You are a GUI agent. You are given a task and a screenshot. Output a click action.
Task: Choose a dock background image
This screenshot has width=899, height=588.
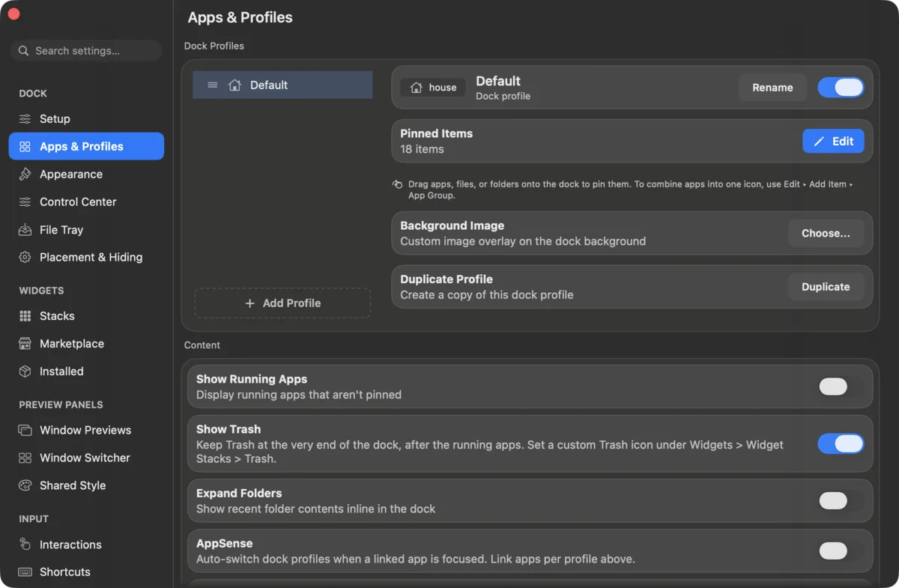coord(826,234)
